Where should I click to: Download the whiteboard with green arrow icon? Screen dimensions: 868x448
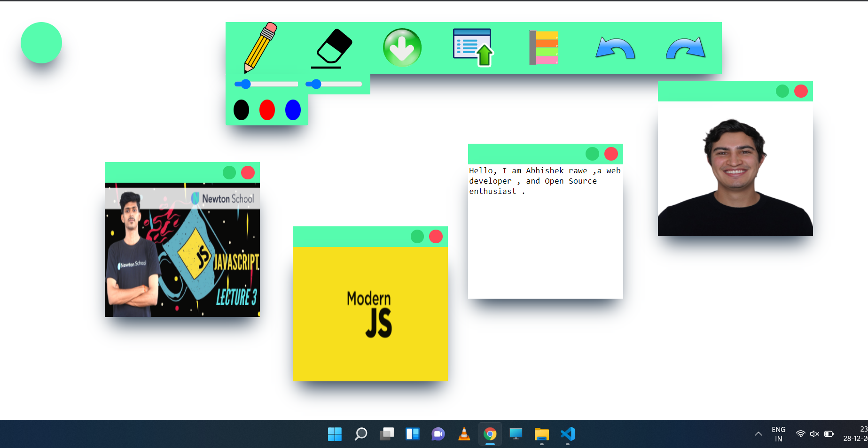[x=402, y=48]
